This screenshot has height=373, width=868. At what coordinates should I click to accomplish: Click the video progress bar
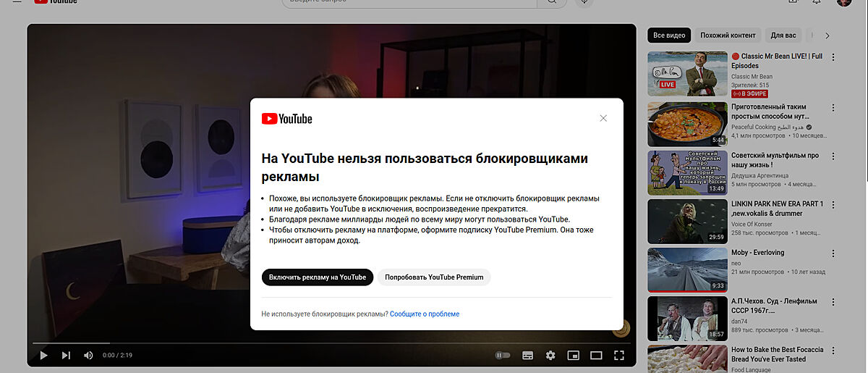pos(331,343)
